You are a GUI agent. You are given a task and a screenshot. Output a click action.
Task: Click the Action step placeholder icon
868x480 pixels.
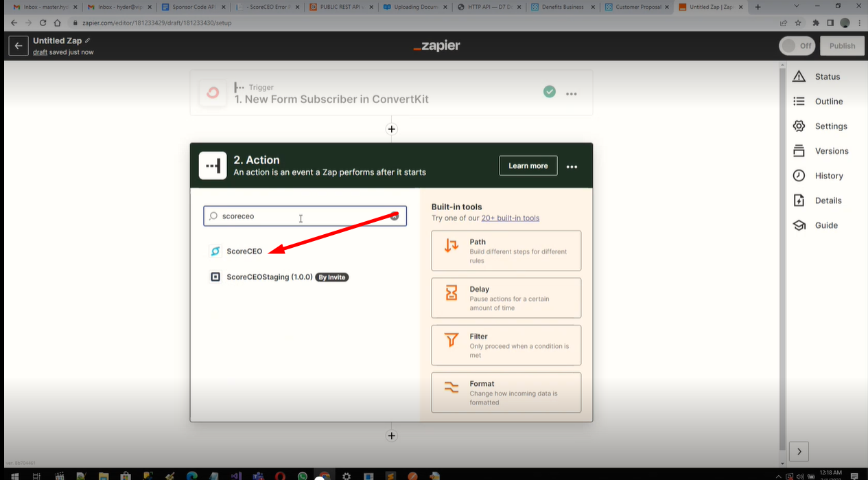(x=213, y=165)
